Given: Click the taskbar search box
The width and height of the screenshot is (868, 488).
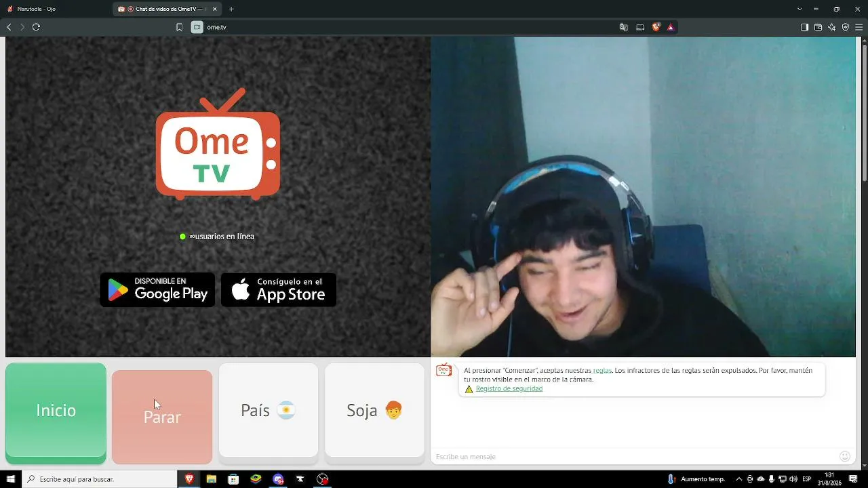Looking at the screenshot, I should pyautogui.click(x=100, y=479).
